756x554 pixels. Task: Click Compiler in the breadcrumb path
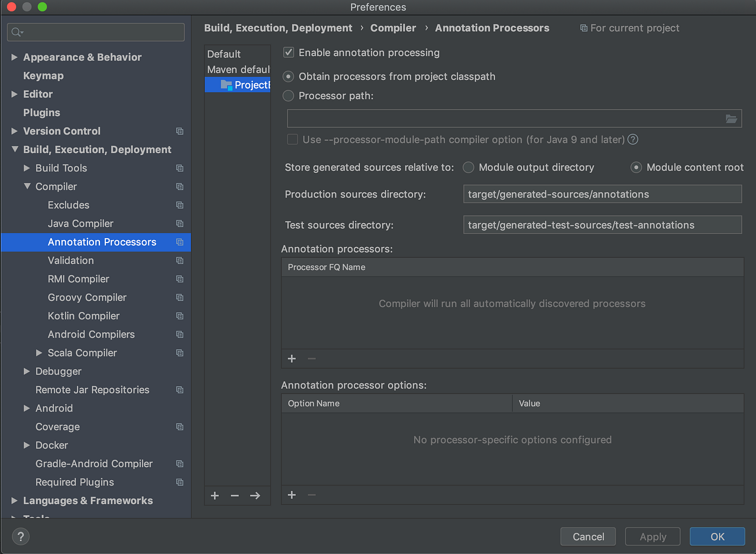393,28
